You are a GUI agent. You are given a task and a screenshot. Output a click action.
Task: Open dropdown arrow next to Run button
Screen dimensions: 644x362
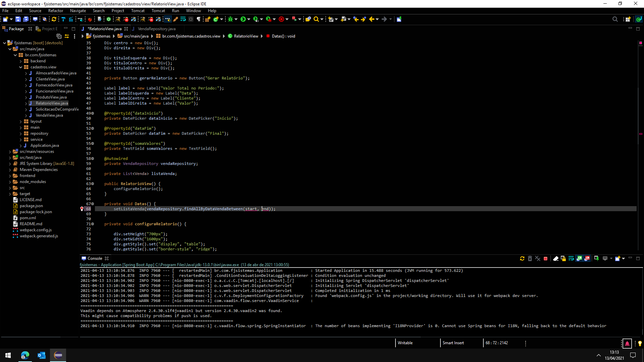[249, 19]
